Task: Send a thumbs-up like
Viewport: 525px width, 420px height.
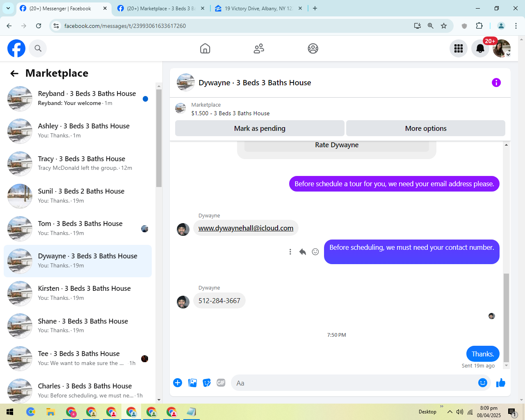Action: pos(501,383)
